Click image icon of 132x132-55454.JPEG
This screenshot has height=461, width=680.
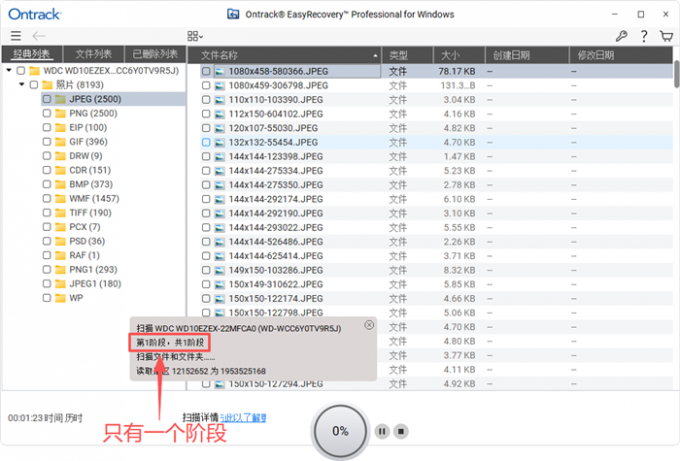pyautogui.click(x=220, y=142)
